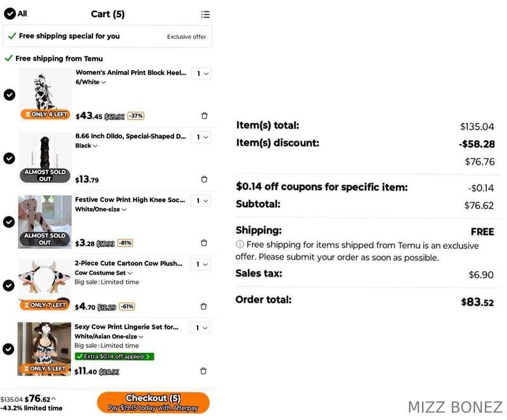Delete the Women's Animal Print Block Heel item

(204, 115)
